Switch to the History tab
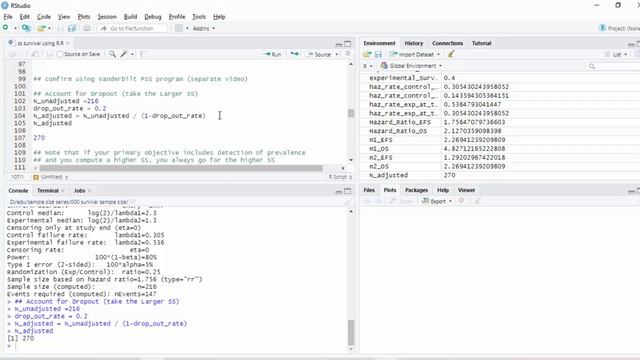Image resolution: width=640 pixels, height=360 pixels. click(x=413, y=43)
